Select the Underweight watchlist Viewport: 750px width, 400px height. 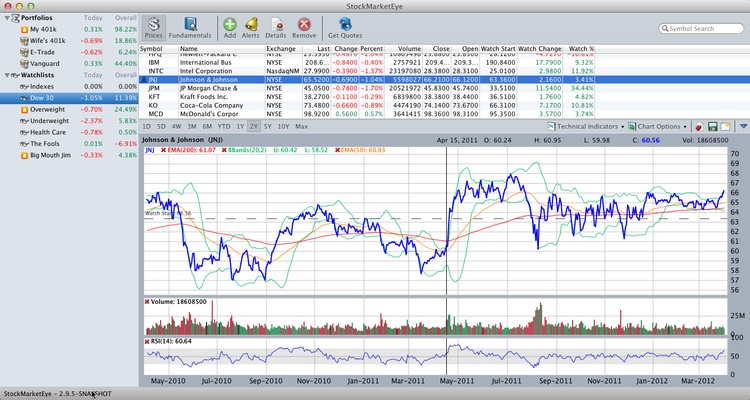(69, 121)
